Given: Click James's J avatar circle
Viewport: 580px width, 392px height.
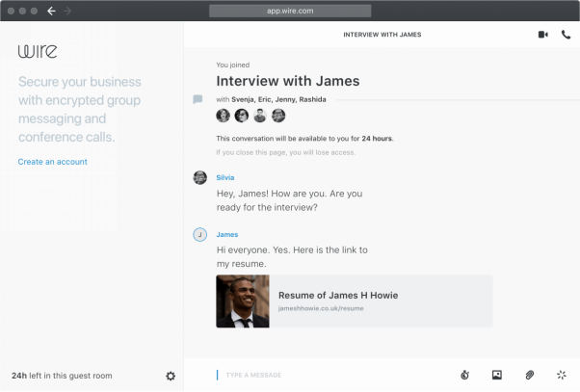Looking at the screenshot, I should 200,234.
